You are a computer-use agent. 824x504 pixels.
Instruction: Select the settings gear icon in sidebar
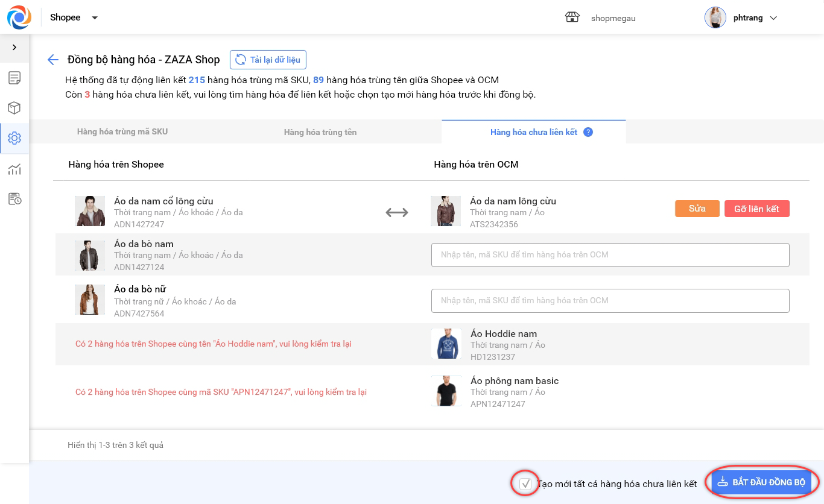point(14,138)
